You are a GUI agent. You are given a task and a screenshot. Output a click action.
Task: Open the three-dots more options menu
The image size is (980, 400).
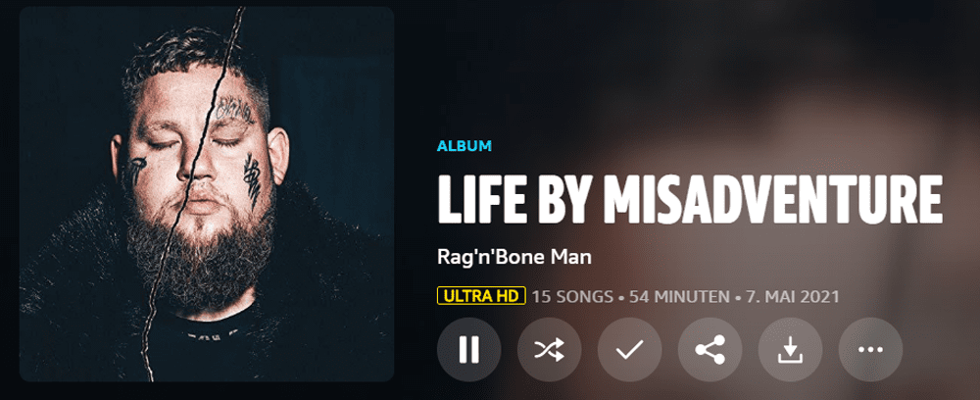point(870,349)
